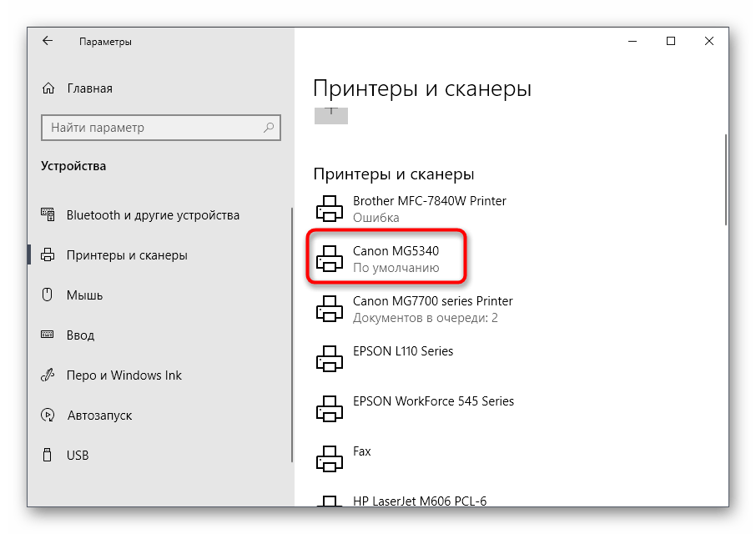Click the Fax device icon

(330, 459)
